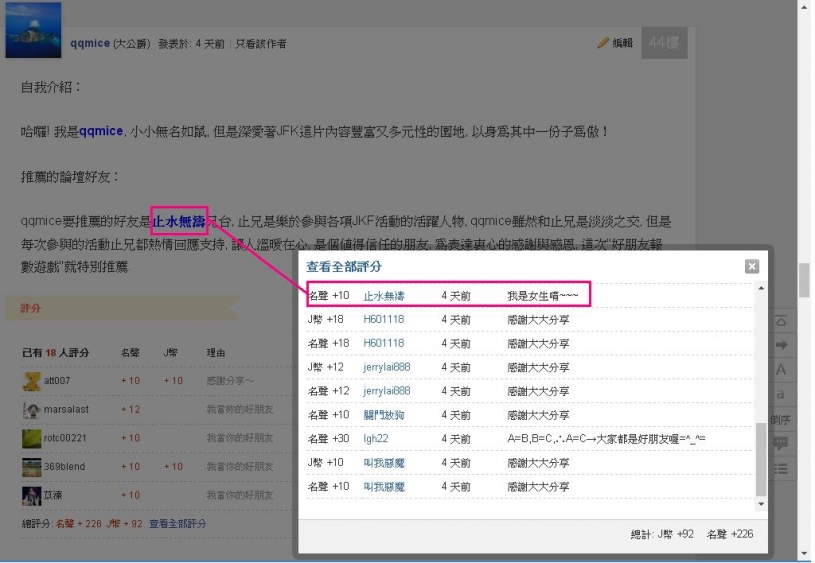Click 推薦的論壇好友： heading text
Screen dimensions: 815x563
click(70, 177)
